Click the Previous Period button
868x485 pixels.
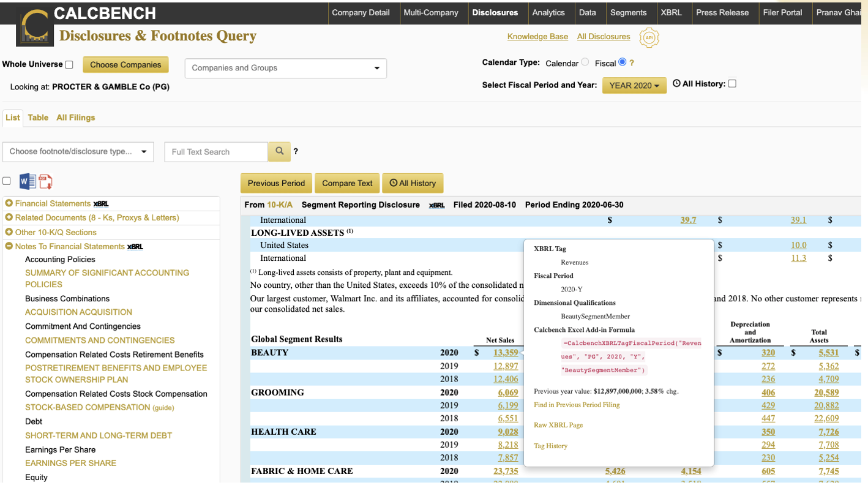click(276, 183)
